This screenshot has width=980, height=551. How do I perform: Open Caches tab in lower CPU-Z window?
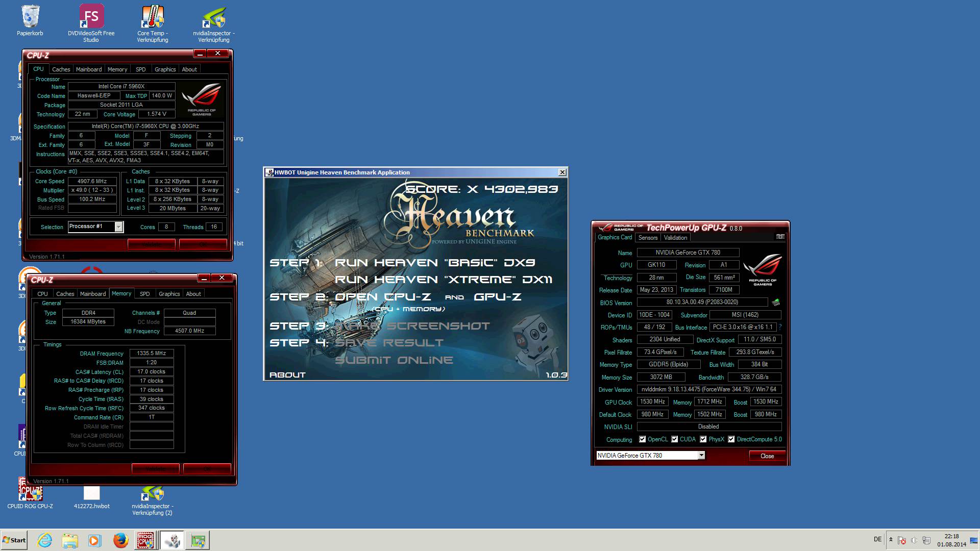tap(65, 294)
